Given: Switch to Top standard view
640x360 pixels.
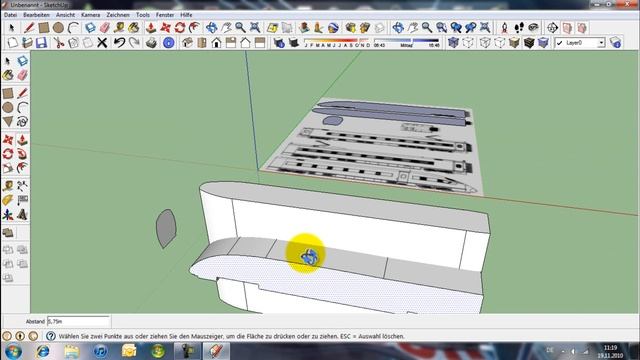Looking at the screenshot, I should click(202, 42).
